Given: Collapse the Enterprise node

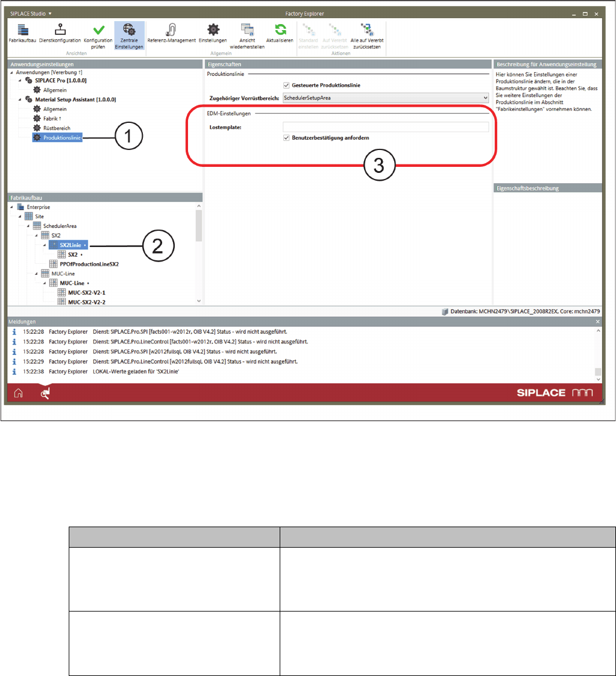Looking at the screenshot, I should coord(11,207).
